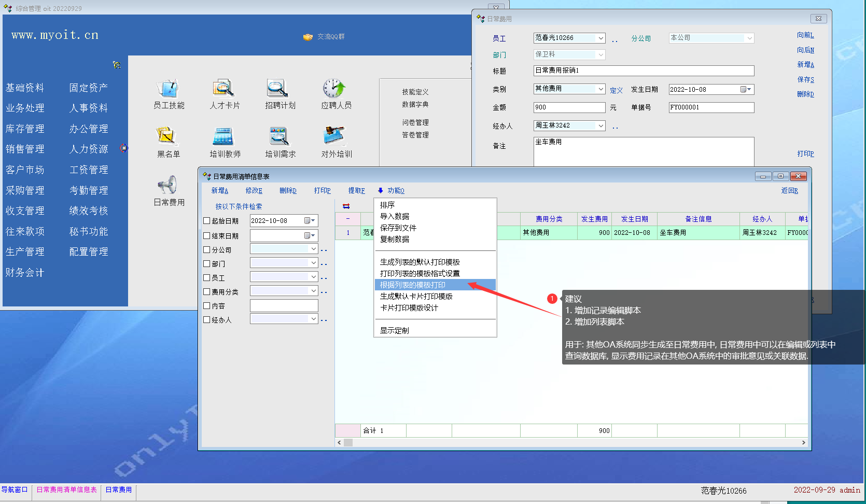This screenshot has height=504, width=866.
Task: Click the horizontal scrollbar of the expense list
Action: [x=570, y=442]
